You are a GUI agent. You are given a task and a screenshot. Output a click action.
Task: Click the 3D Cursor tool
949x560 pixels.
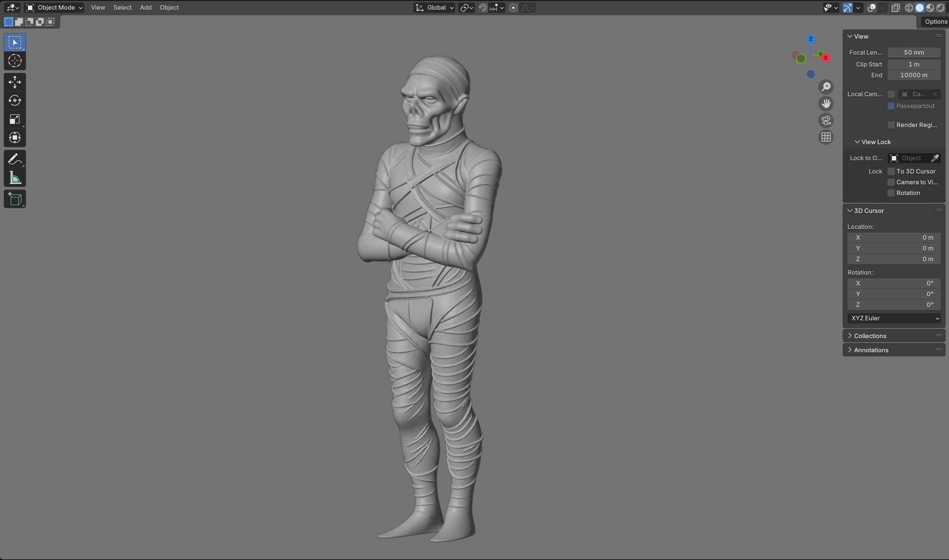point(15,61)
